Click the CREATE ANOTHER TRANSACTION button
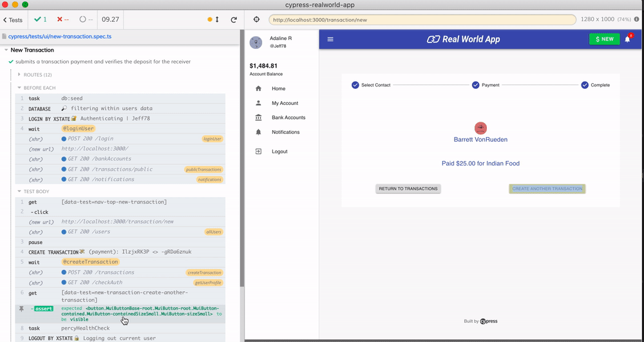The image size is (644, 342). click(547, 189)
